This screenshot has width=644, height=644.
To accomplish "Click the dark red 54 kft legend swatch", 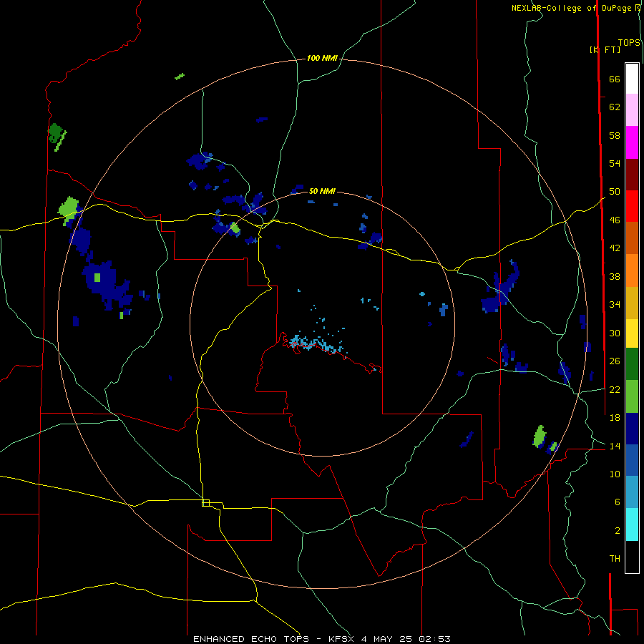I will 632,175.
